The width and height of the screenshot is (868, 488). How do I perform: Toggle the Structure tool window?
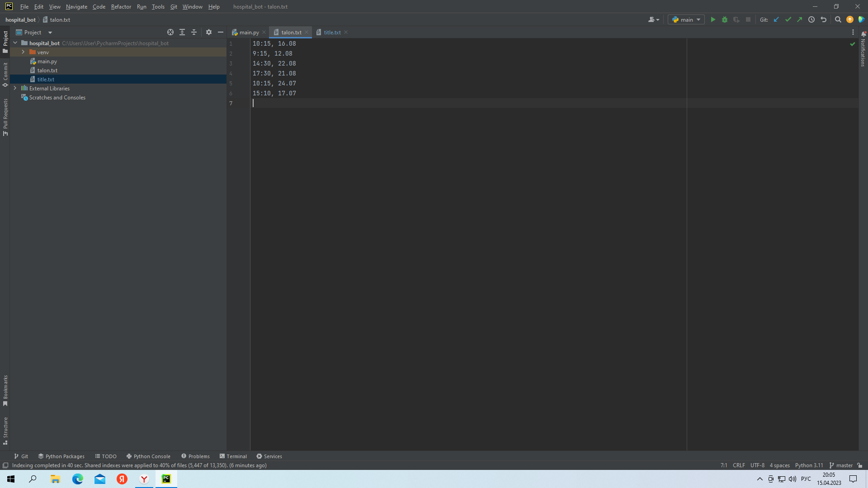click(5, 430)
